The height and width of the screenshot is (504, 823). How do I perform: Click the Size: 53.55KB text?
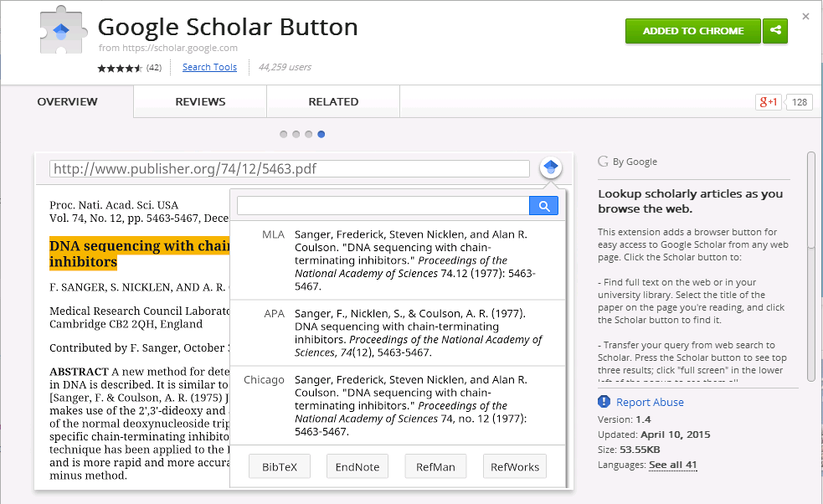tap(629, 450)
